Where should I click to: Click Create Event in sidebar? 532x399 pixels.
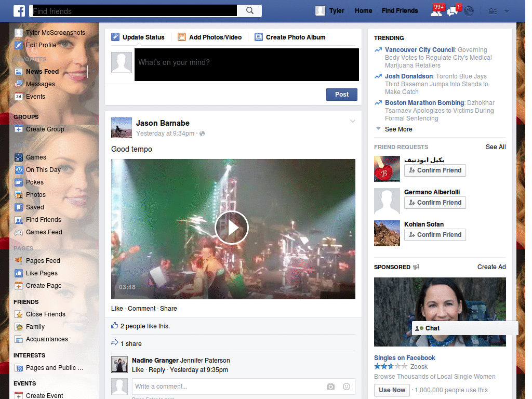45,395
